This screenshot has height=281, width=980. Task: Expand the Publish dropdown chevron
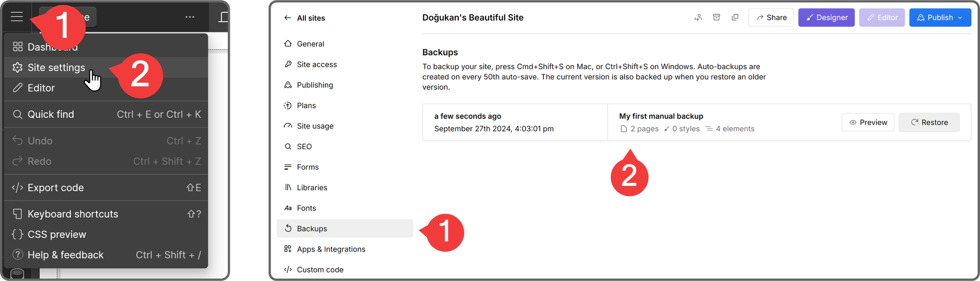tap(960, 18)
